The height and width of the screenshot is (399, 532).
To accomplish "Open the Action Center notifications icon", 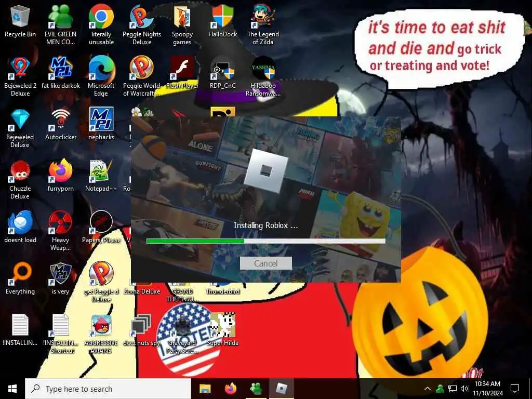I will 515,389.
